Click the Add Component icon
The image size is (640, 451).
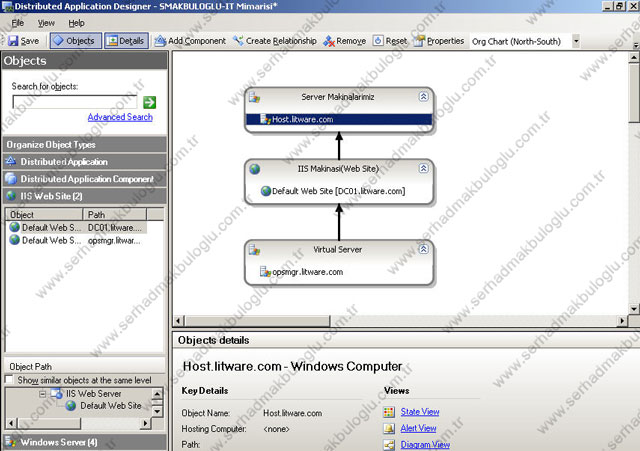click(x=160, y=40)
